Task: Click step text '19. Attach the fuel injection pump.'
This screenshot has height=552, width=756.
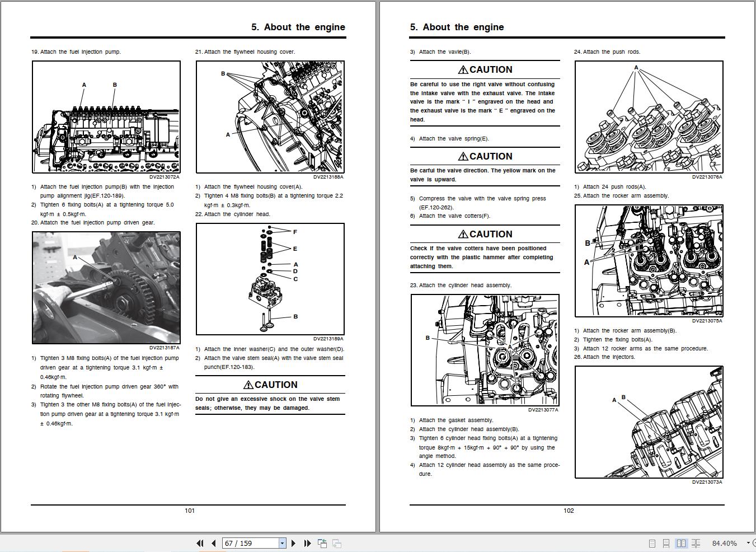Action: point(76,52)
